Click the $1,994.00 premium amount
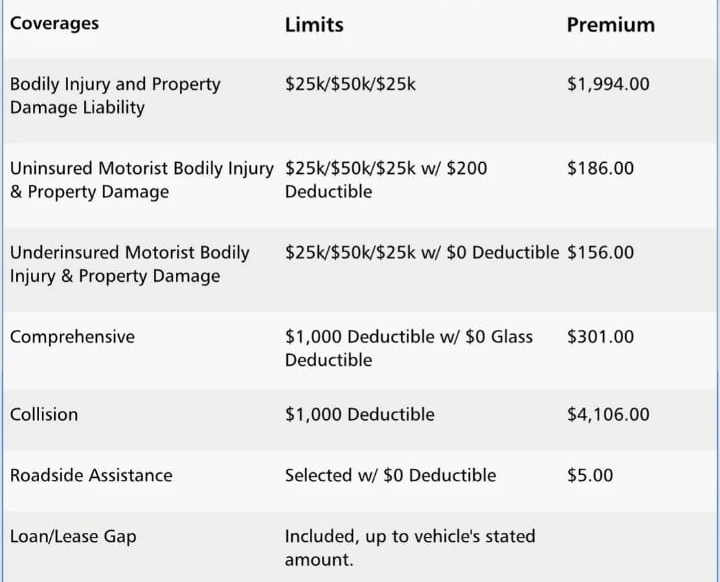The height and width of the screenshot is (582, 720). [608, 84]
